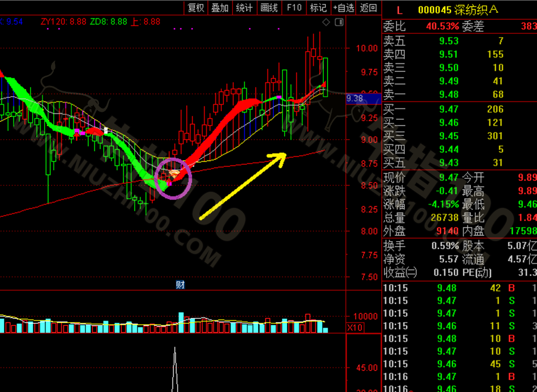537x392 pixels.
Task: Open F10 company information
Action: click(294, 8)
